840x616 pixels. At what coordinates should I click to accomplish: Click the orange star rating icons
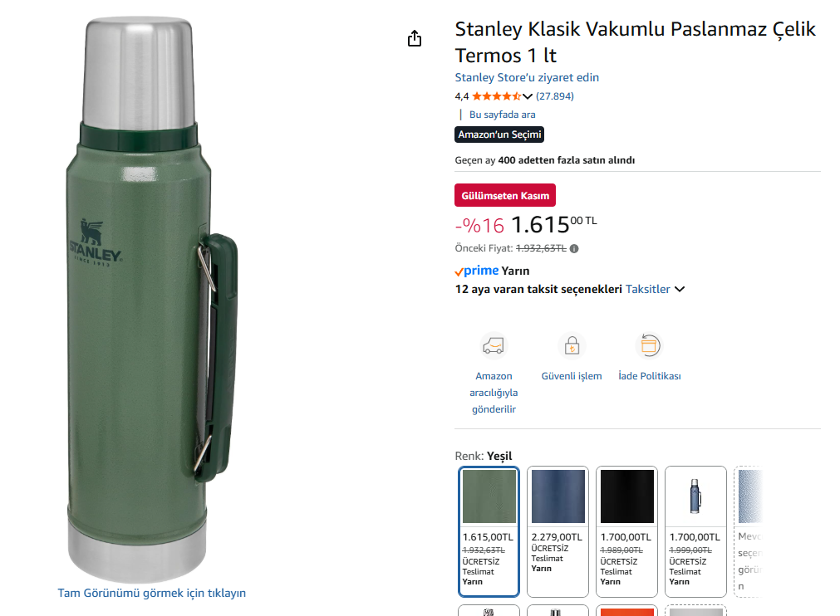click(x=496, y=96)
